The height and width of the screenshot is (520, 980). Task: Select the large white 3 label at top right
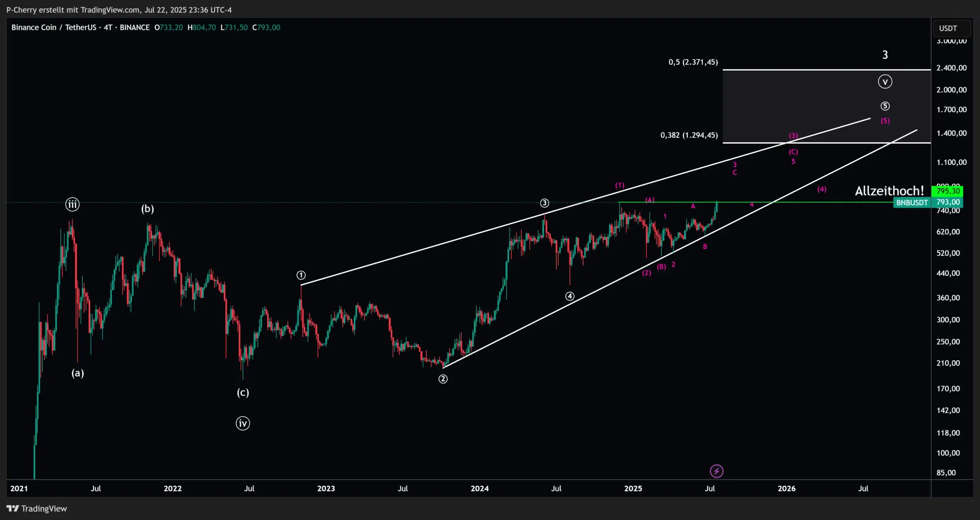[x=885, y=55]
